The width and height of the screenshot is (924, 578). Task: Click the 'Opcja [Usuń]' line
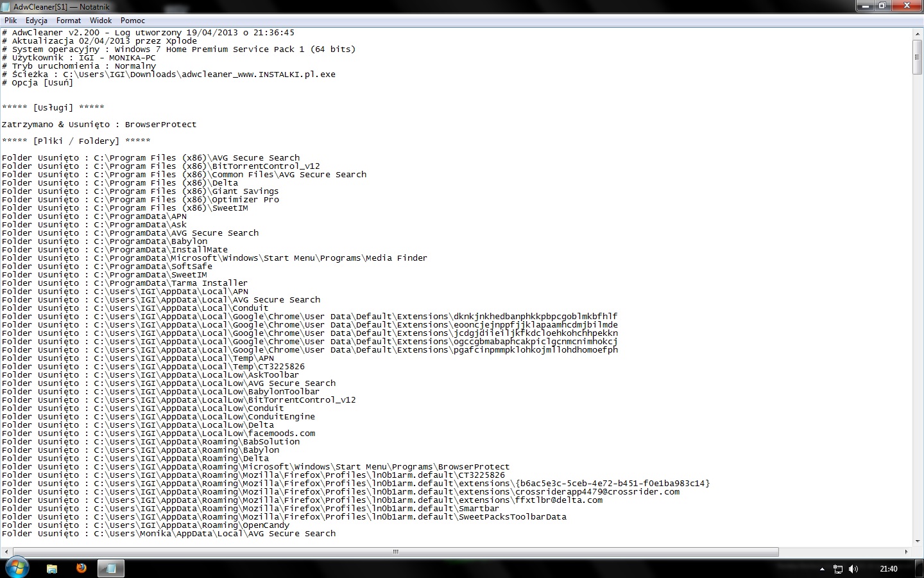pyautogui.click(x=38, y=83)
